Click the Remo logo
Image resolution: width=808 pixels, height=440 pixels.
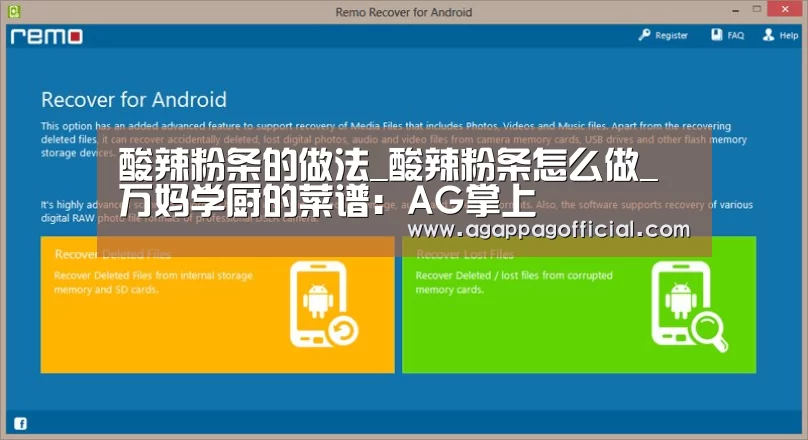(46, 36)
